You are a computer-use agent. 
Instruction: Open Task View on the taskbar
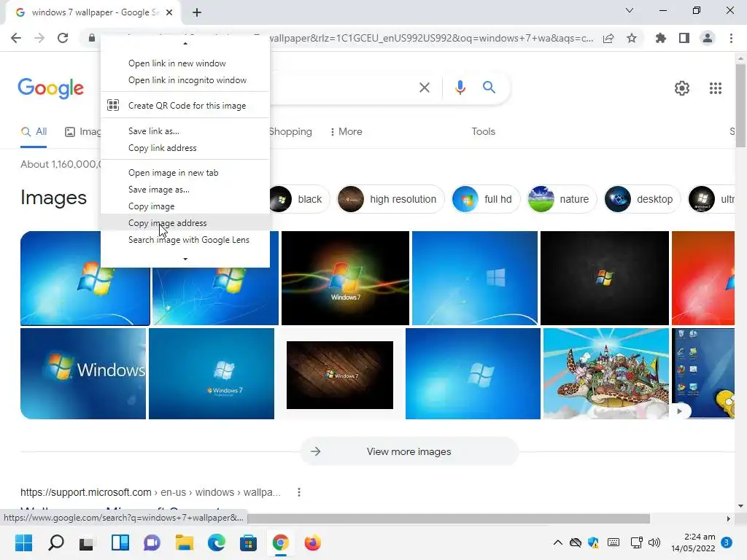point(87,542)
